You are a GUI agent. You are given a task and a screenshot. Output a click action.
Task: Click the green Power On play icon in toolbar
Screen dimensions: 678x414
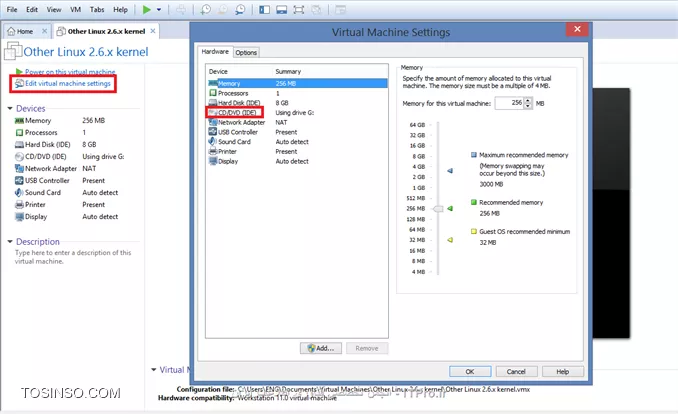tap(147, 10)
